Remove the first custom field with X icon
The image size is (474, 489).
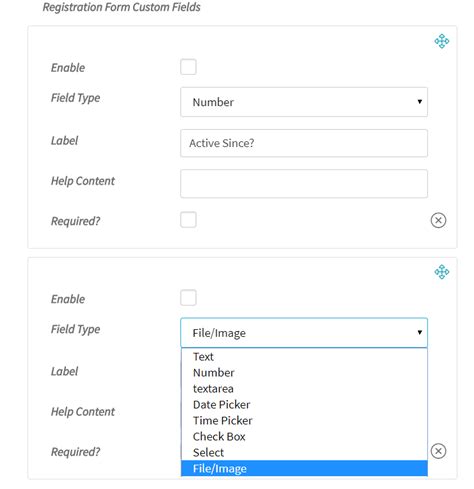click(x=438, y=220)
